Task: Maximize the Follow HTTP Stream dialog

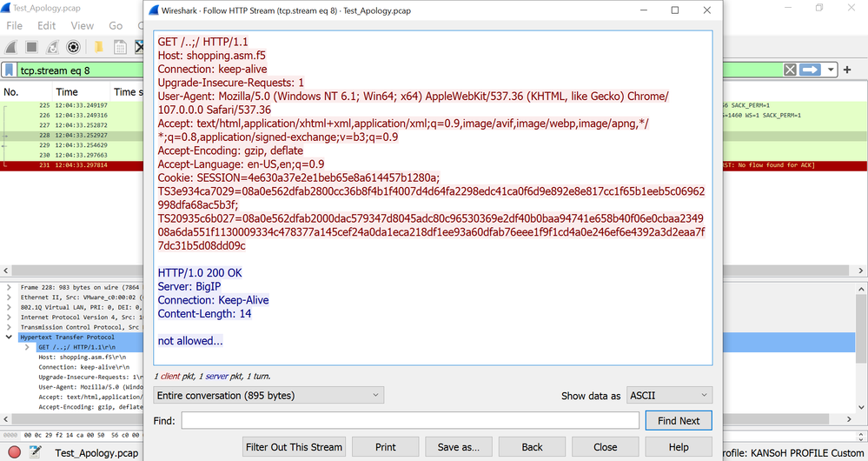Action: [675, 10]
